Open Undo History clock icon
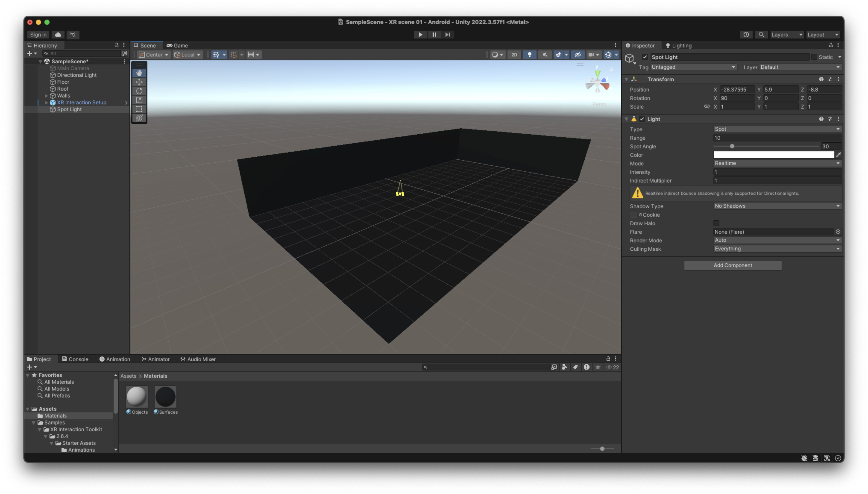The width and height of the screenshot is (868, 494). click(746, 35)
